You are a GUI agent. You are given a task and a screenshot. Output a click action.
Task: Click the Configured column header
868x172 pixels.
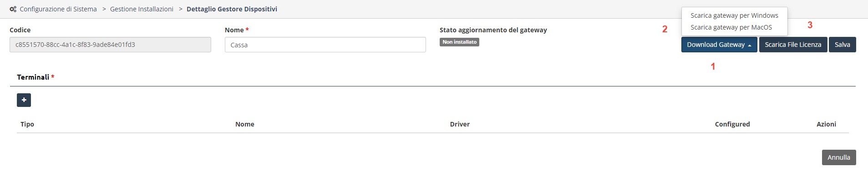(732, 124)
